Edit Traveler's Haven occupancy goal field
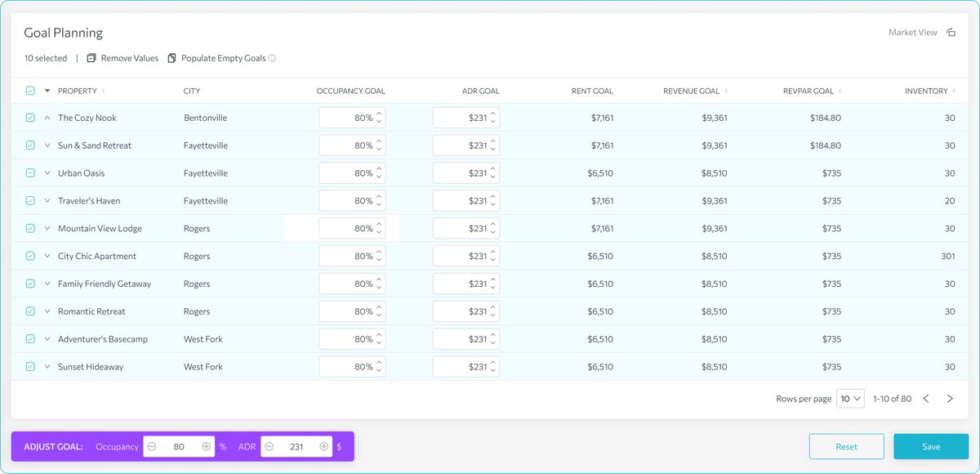 pos(352,201)
